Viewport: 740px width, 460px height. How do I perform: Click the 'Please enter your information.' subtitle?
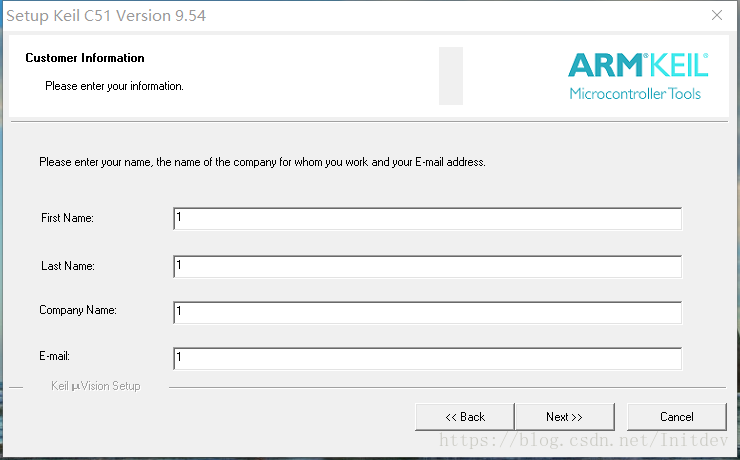point(114,86)
